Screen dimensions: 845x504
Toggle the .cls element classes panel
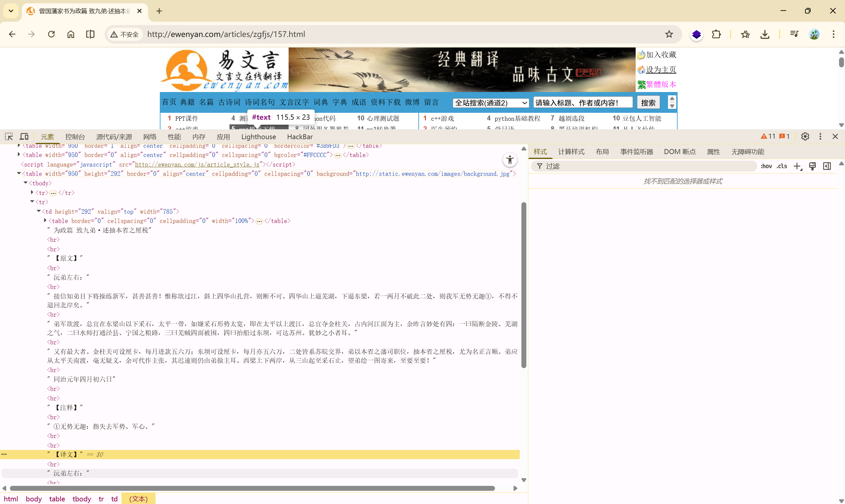782,166
